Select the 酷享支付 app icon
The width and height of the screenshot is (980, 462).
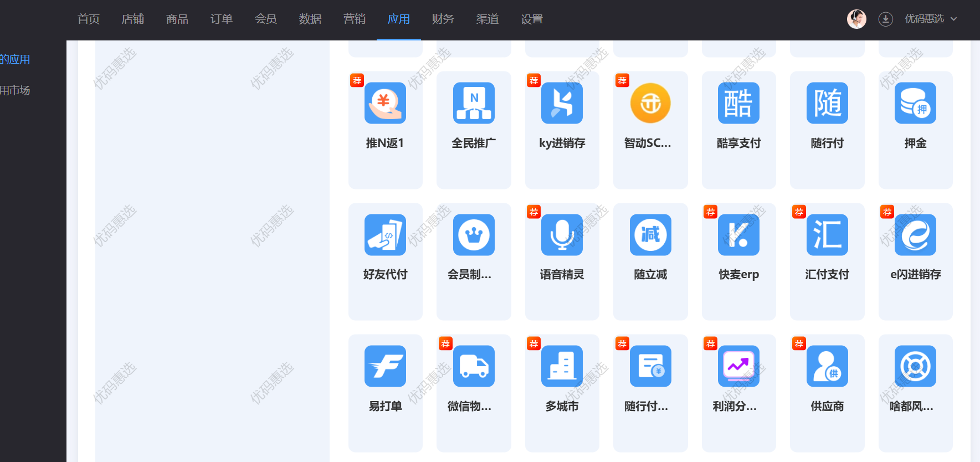[738, 103]
